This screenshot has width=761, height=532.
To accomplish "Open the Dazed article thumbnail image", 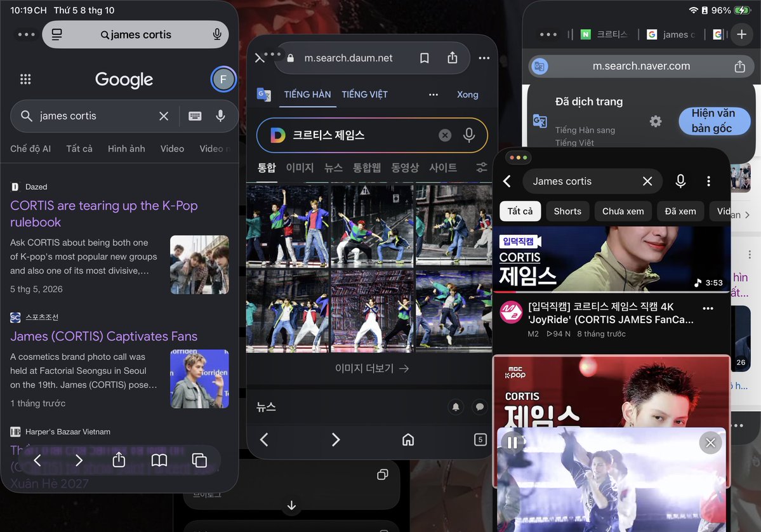I will coord(199,265).
